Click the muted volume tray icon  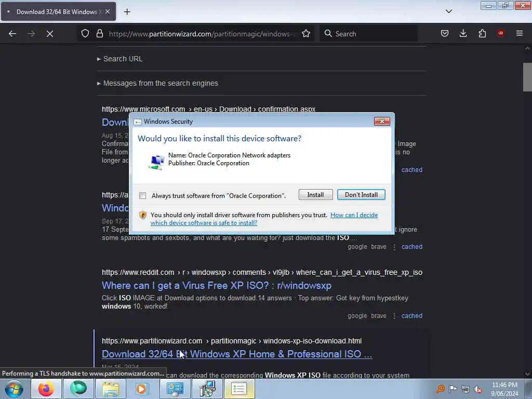point(478,389)
